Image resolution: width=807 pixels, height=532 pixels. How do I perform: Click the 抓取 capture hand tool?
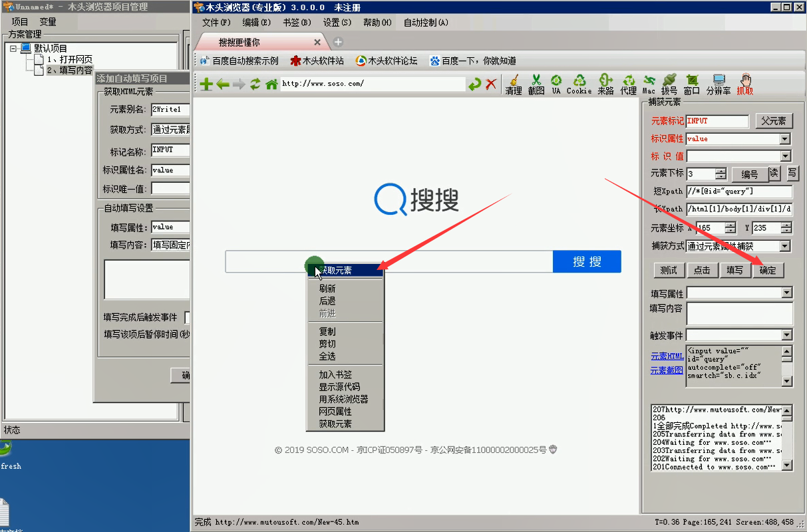tap(745, 84)
